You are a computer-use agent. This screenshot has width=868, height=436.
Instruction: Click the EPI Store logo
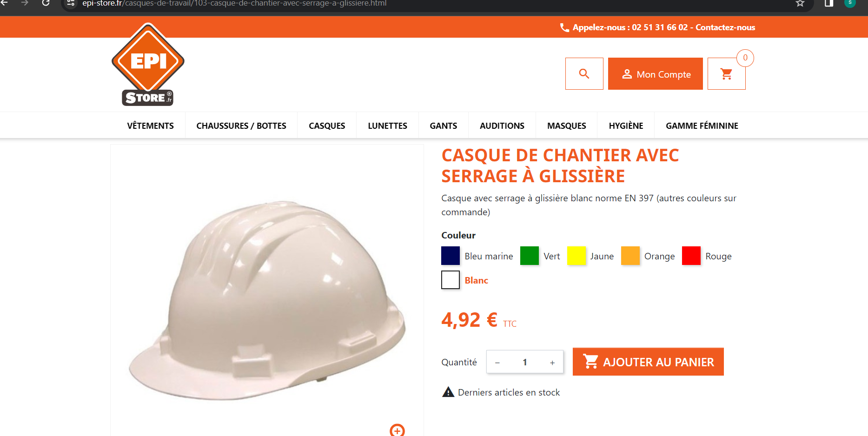(148, 65)
